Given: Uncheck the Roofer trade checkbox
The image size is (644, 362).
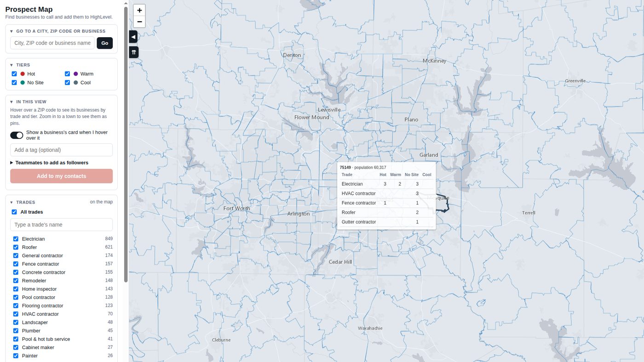Looking at the screenshot, I should [x=16, y=247].
